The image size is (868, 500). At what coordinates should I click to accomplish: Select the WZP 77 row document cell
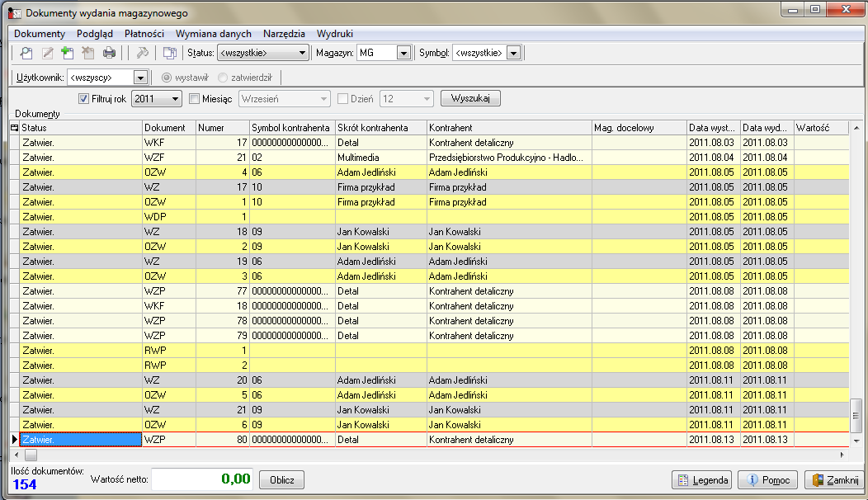click(x=169, y=291)
